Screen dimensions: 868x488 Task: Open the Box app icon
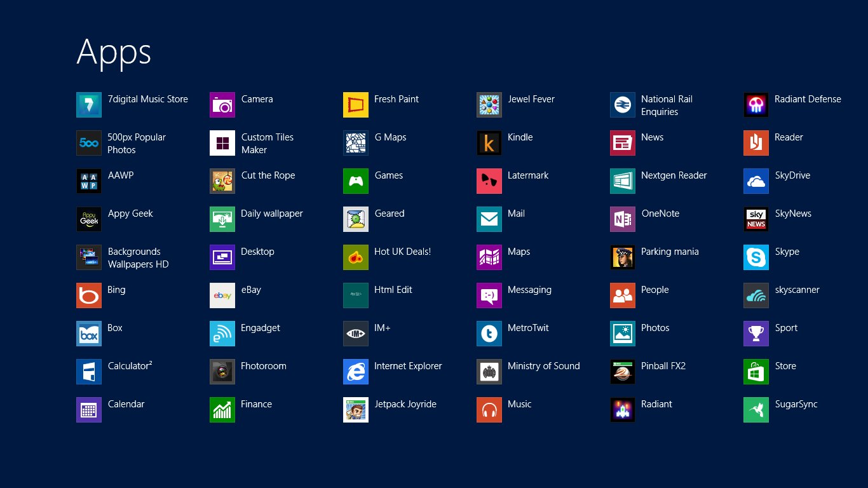coord(89,334)
